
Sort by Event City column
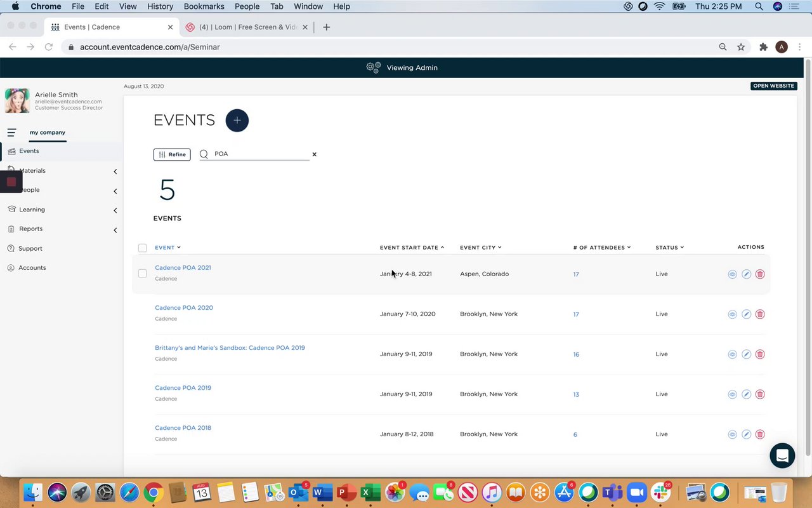(480, 248)
